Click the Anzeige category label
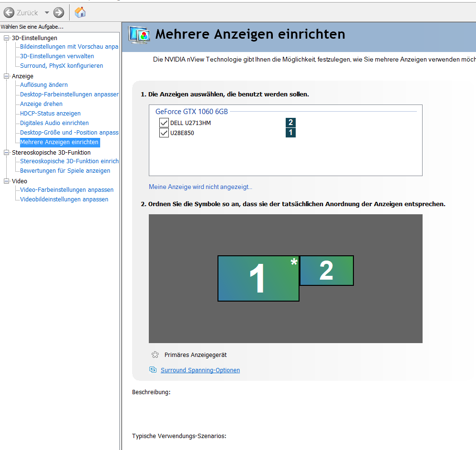Screen dimensions: 476x450 click(x=23, y=76)
